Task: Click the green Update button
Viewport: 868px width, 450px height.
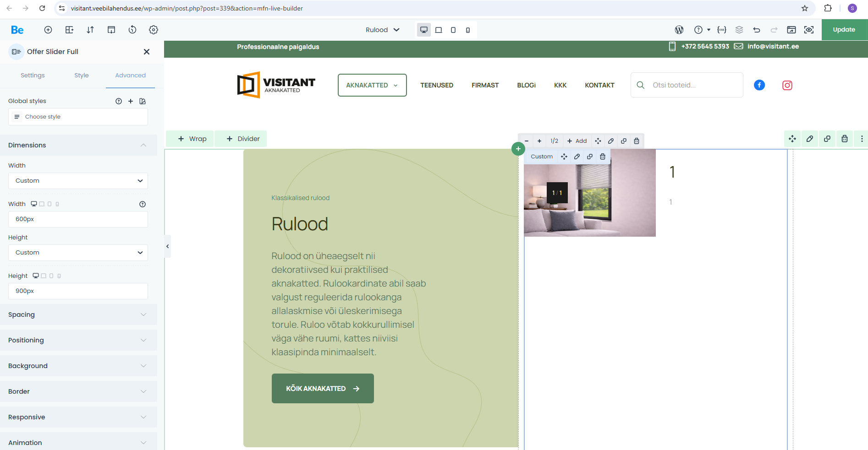Action: click(x=844, y=30)
